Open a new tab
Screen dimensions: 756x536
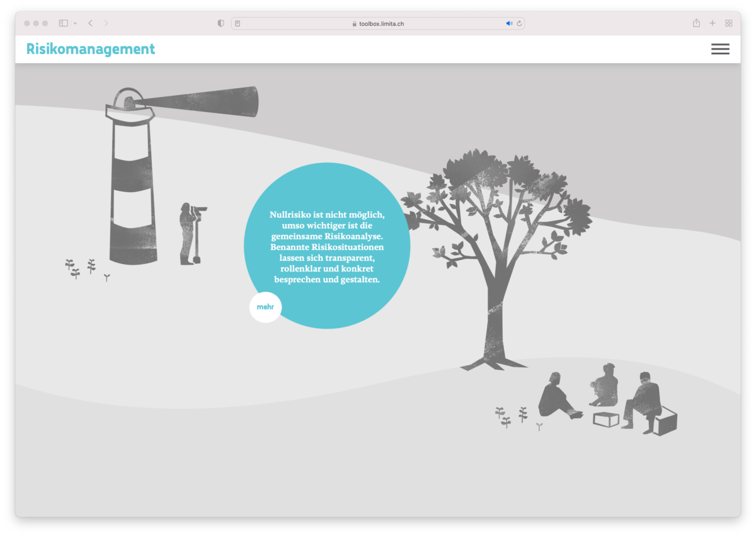tap(713, 23)
